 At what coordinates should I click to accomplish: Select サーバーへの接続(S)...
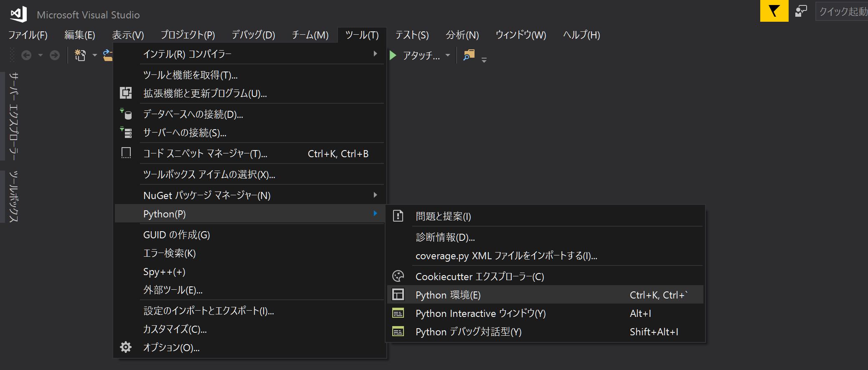[x=249, y=133]
